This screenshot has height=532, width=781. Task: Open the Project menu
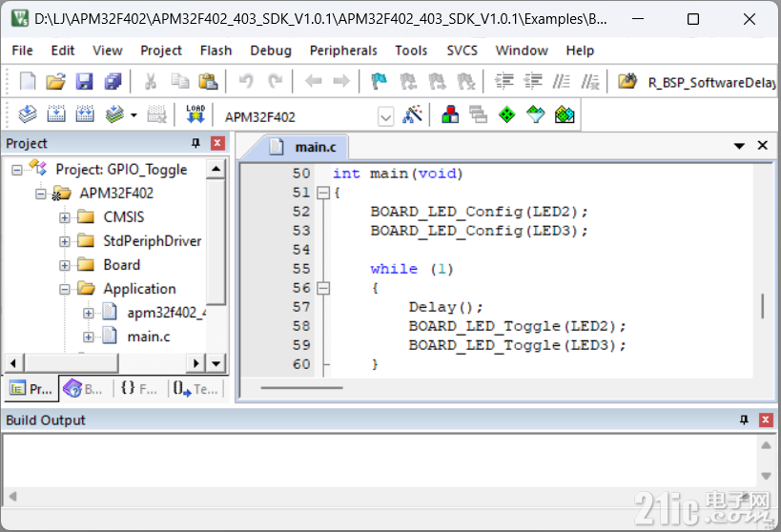click(161, 51)
